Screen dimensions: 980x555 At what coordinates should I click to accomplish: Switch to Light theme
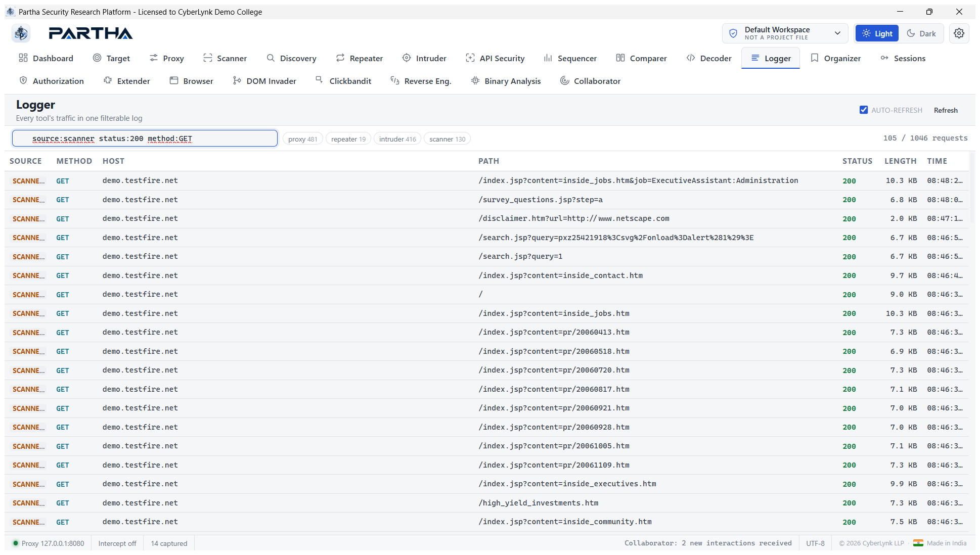(877, 33)
